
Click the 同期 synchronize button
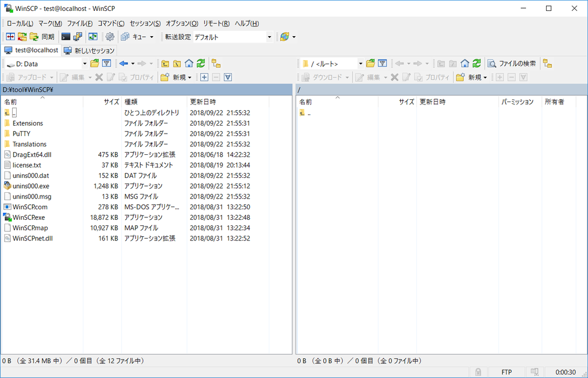pyautogui.click(x=42, y=37)
